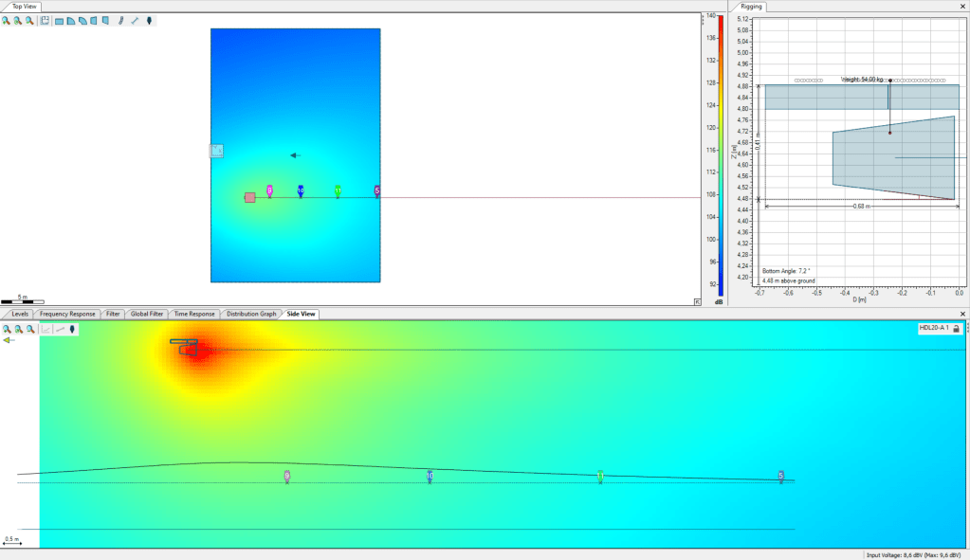Switch to the Frequency Response tab

[67, 314]
